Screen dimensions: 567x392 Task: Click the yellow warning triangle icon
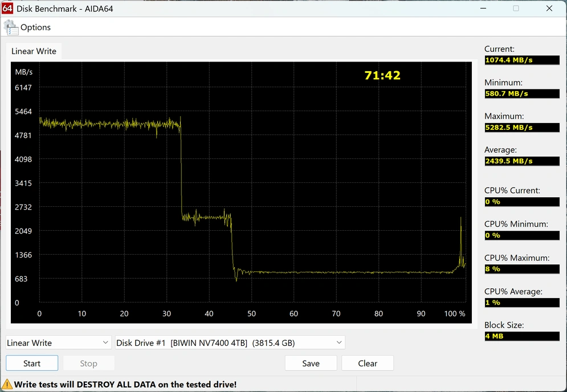7,384
